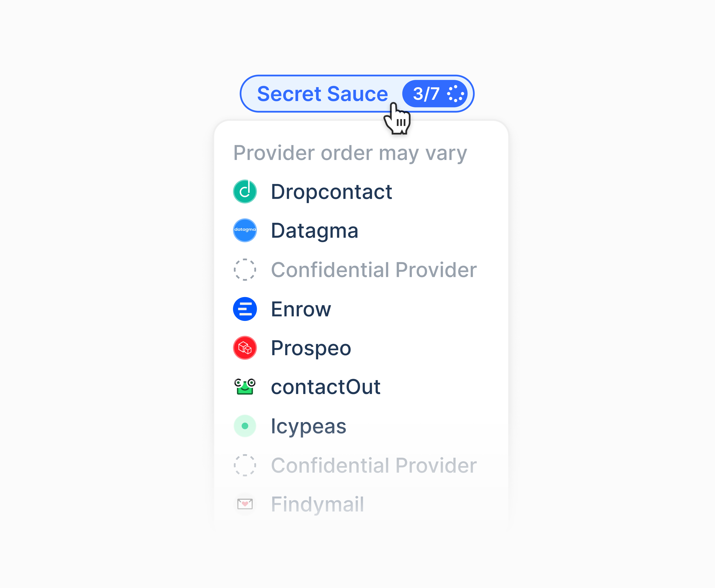Select Datagma in the provider list
Image resolution: width=715 pixels, height=588 pixels.
pos(314,231)
